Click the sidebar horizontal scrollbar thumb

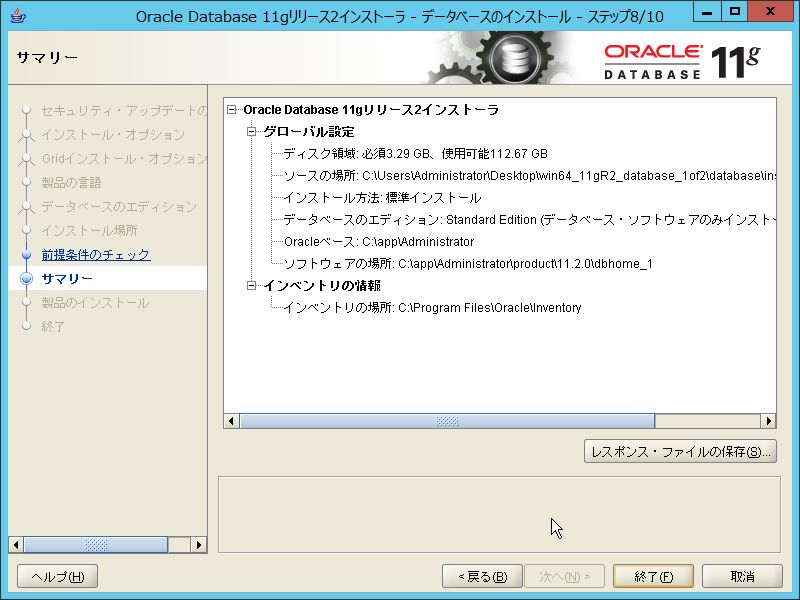[x=95, y=545]
